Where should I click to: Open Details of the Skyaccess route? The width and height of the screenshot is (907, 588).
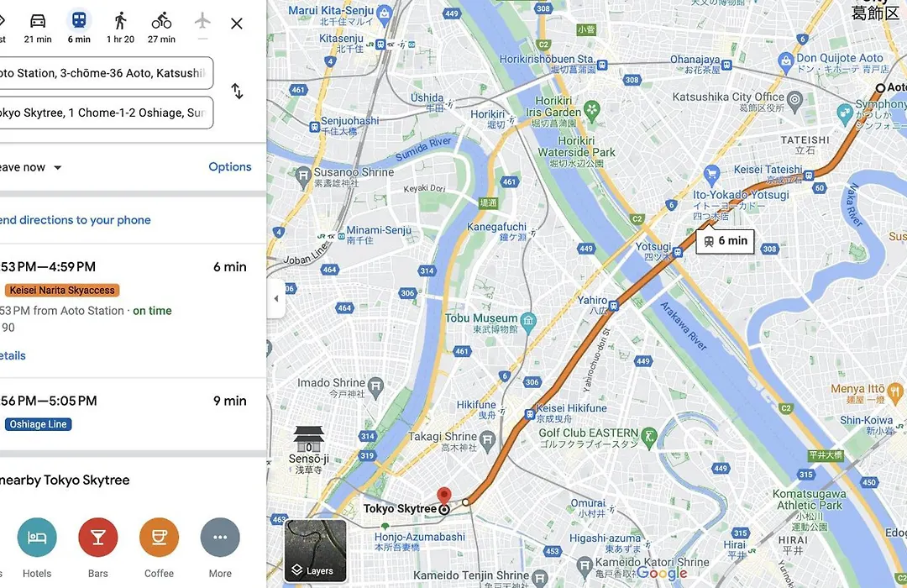(x=13, y=355)
